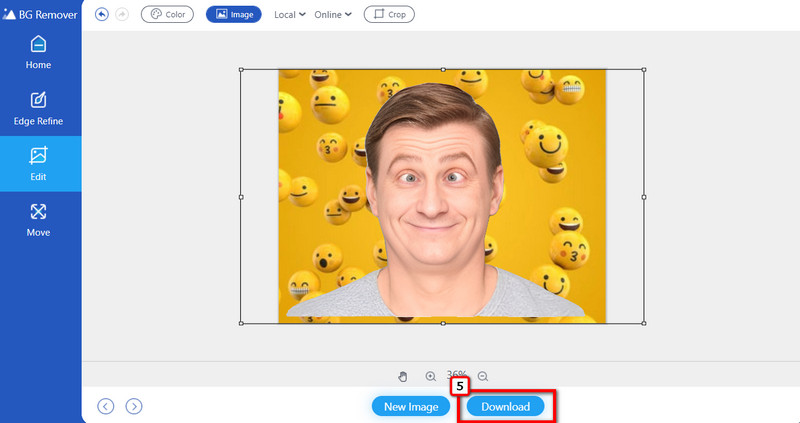Click the left-middle crop handle
Image resolution: width=800 pixels, height=423 pixels.
click(241, 196)
